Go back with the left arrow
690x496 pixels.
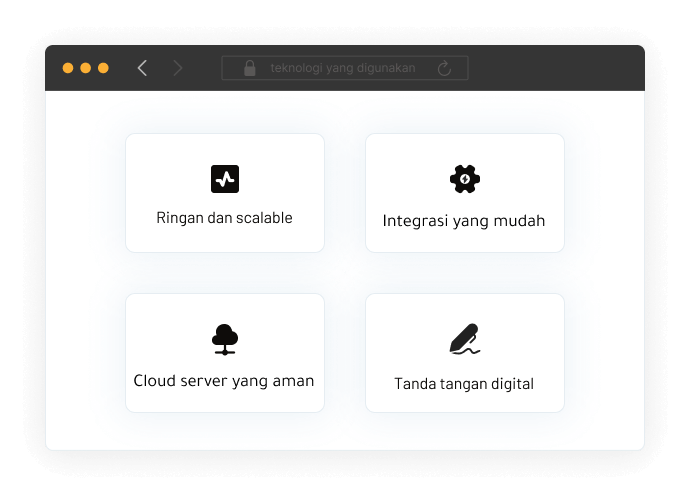pos(142,68)
